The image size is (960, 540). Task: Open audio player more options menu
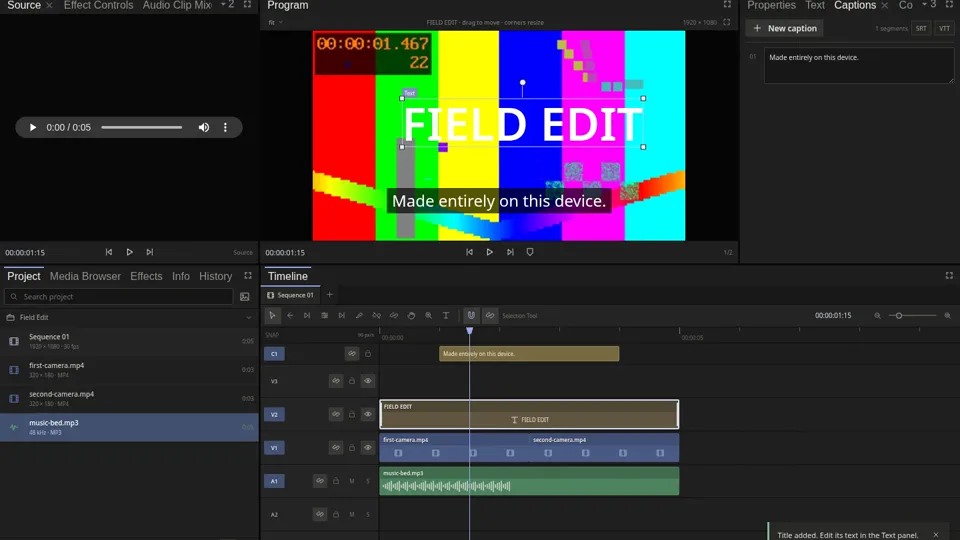point(225,127)
